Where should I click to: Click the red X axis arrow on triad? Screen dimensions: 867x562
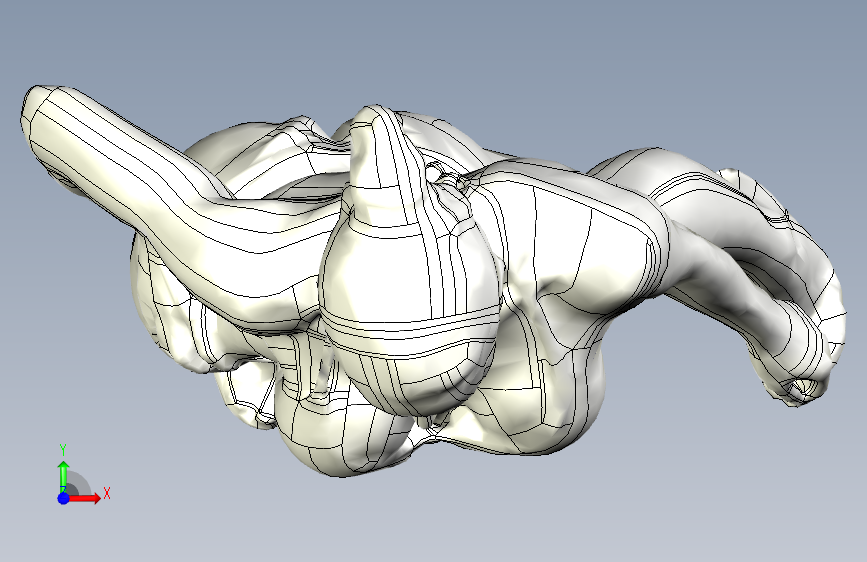pyautogui.click(x=85, y=498)
